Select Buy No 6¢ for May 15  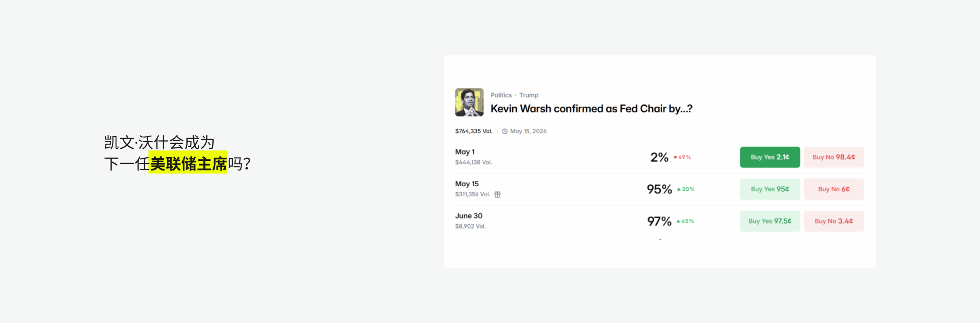(833, 189)
